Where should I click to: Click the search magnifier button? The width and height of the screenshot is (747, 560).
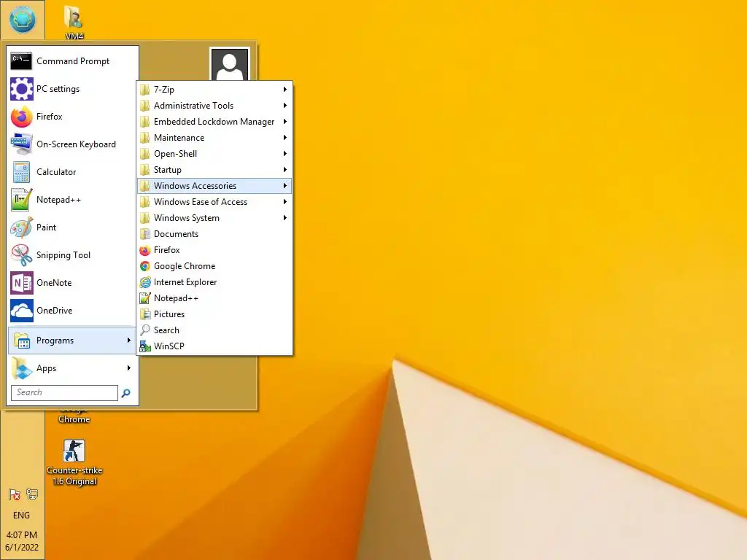(x=125, y=393)
